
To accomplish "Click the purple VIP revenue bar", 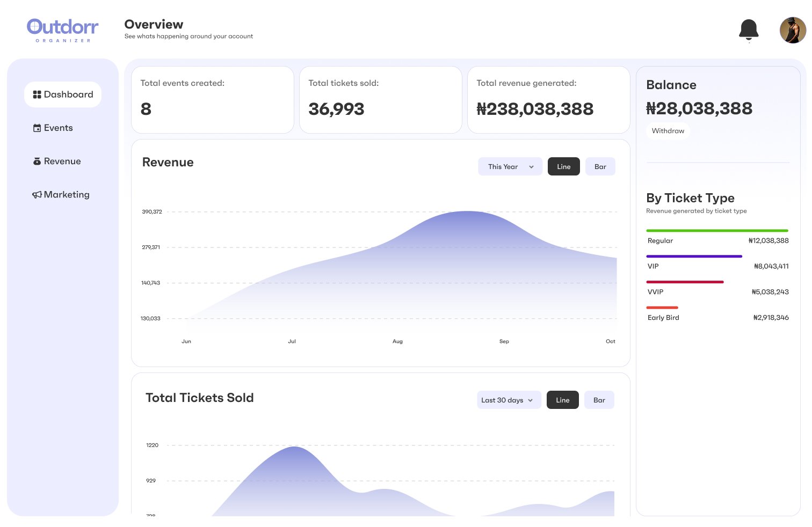I will tap(694, 257).
